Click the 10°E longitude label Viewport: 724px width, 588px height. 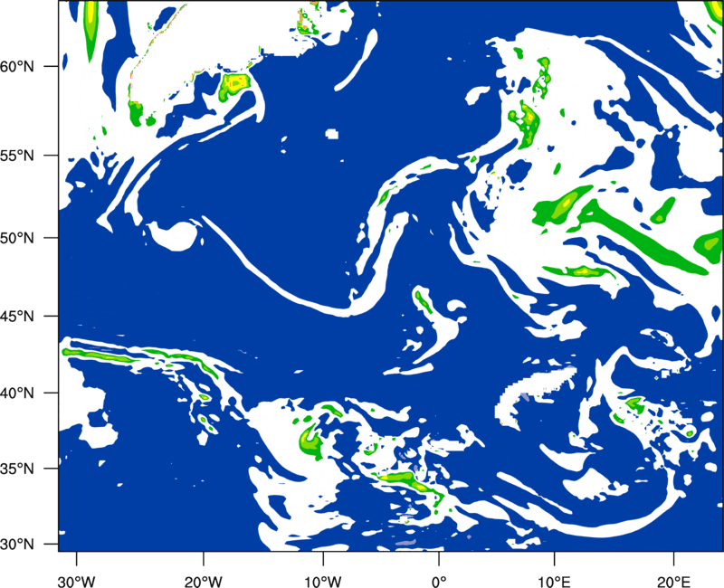554,582
